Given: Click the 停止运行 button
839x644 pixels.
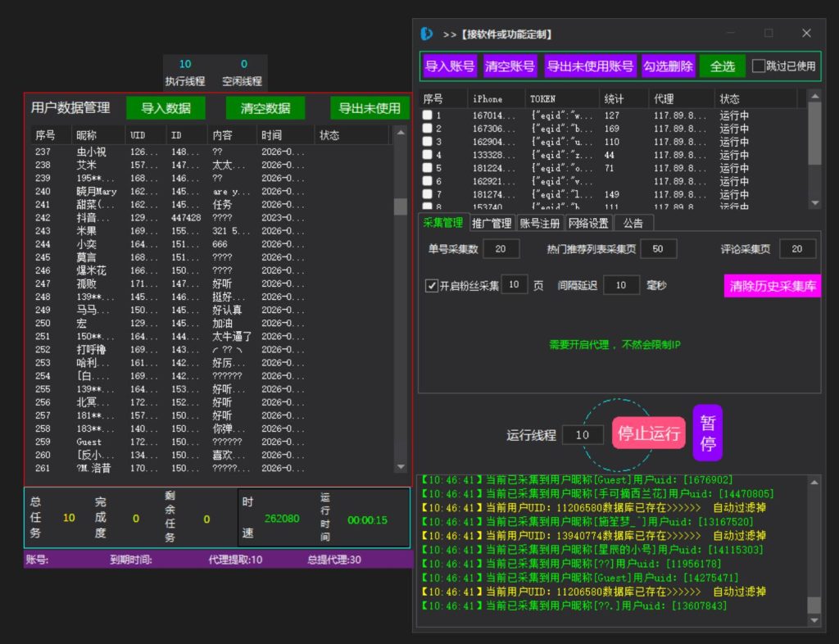Looking at the screenshot, I should [x=649, y=433].
